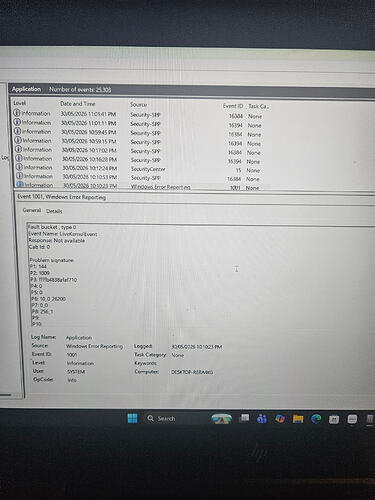
Task: Open the Windows Start menu
Action: (x=132, y=418)
